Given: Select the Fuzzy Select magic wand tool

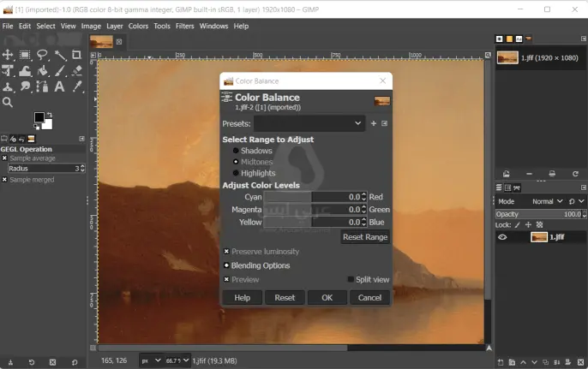Looking at the screenshot, I should (x=60, y=55).
